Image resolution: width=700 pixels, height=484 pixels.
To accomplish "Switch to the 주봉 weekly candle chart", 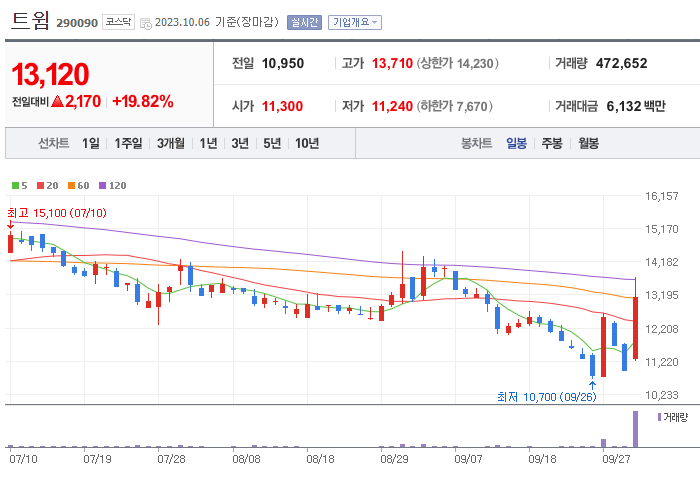I will pos(552,143).
